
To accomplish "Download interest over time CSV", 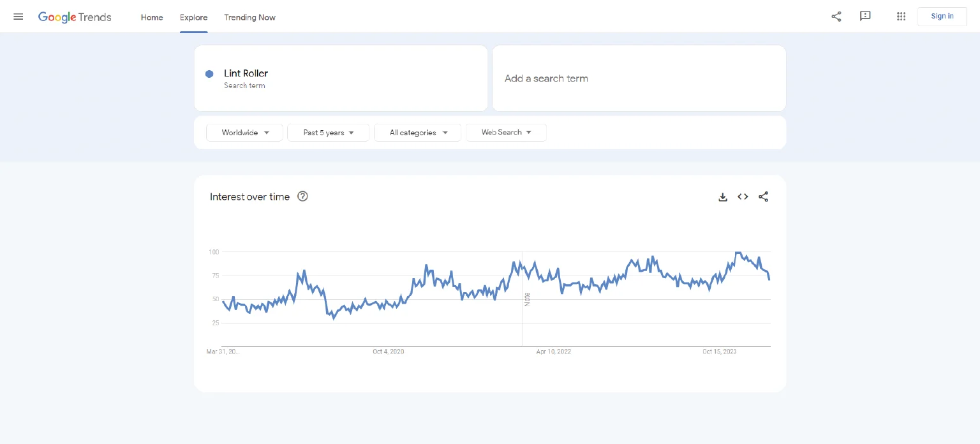I will tap(723, 197).
